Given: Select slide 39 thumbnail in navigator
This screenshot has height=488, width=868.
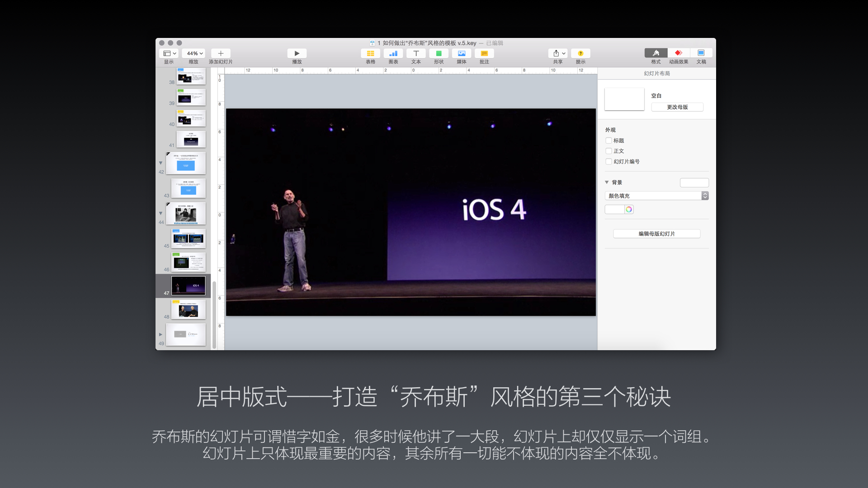Looking at the screenshot, I should [x=191, y=97].
